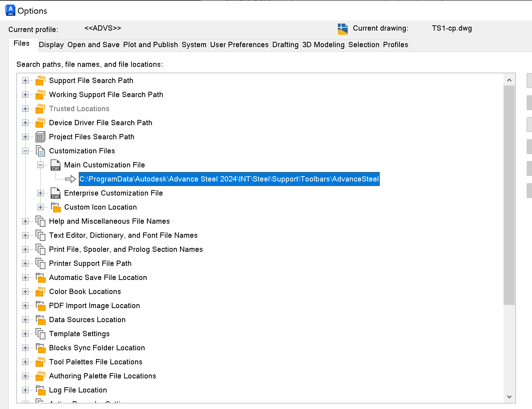Expand the Trusted Locations node
The image size is (532, 409).
click(25, 109)
